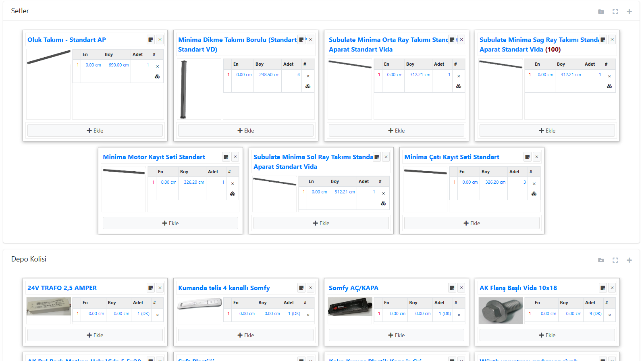Viewport: 644px width, 361px height.
Task: Edit Adet value 9 (DK) for AK Flanş Vida
Action: tap(595, 313)
